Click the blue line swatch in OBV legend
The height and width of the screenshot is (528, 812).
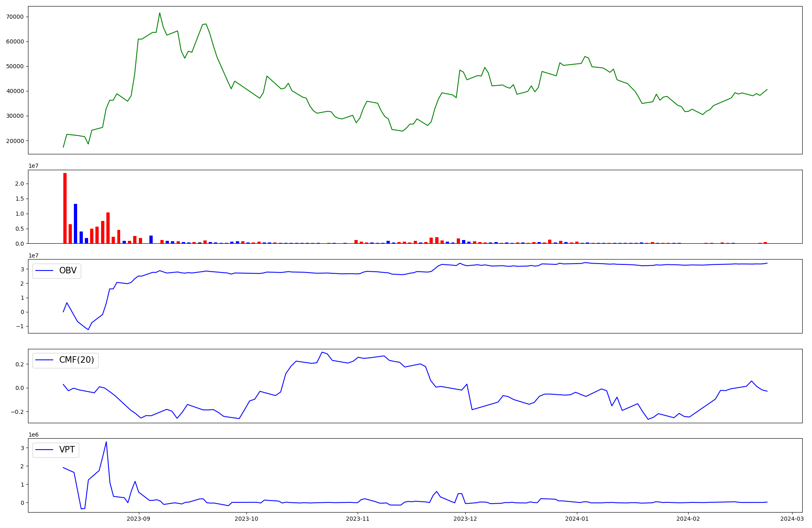(44, 271)
